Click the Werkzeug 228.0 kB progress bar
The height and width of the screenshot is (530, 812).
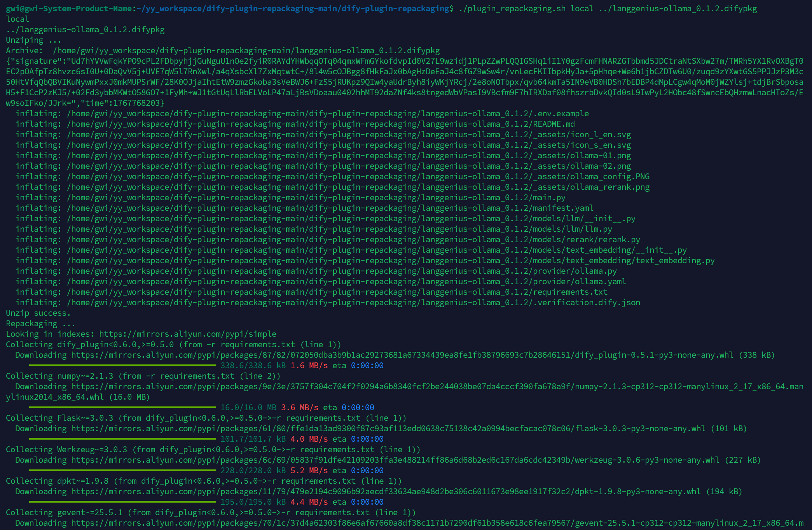[122, 471]
